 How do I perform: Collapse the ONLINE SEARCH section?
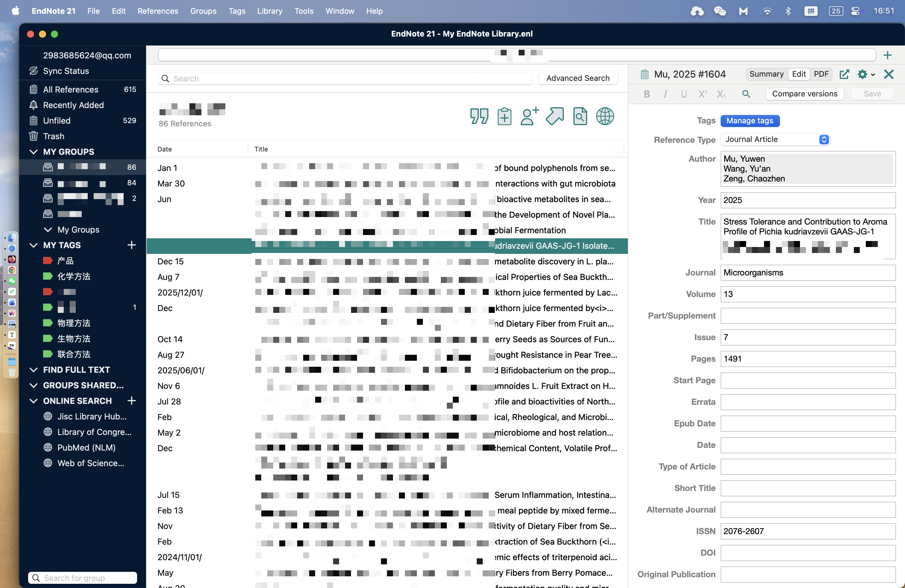tap(34, 401)
